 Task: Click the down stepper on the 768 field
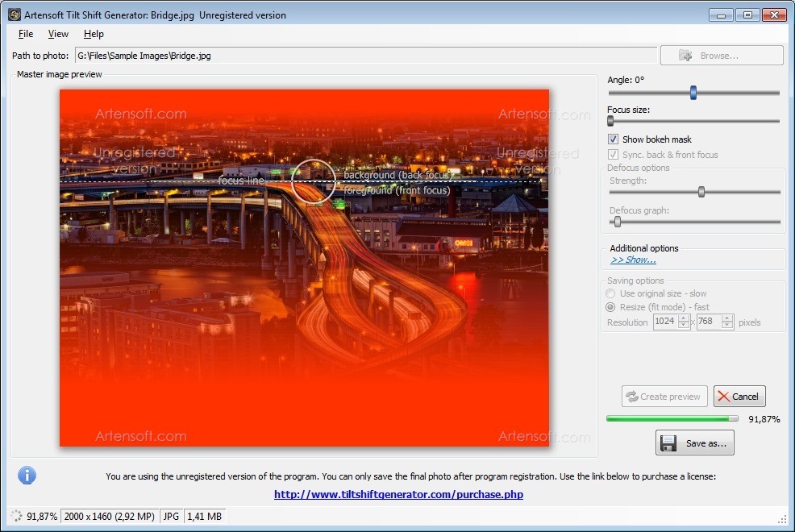[x=726, y=325]
